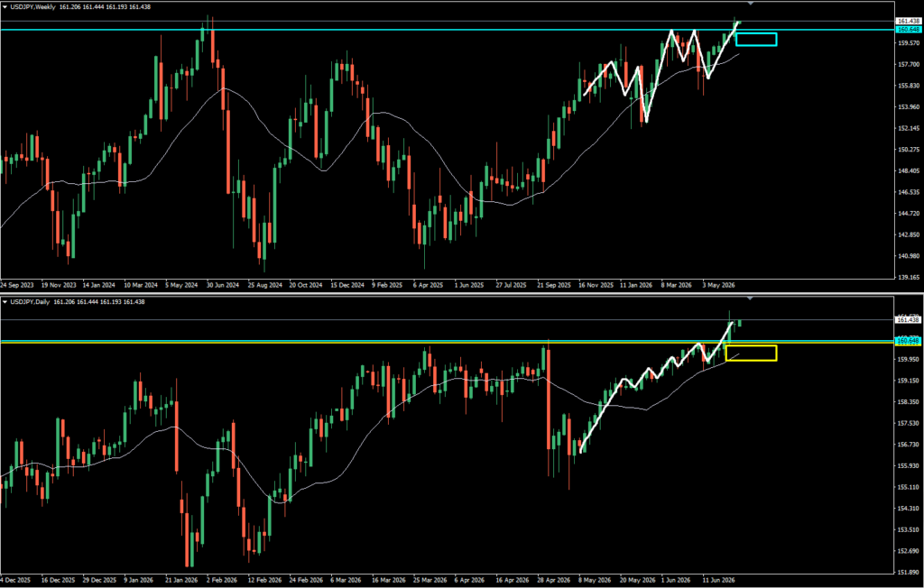This screenshot has width=924, height=588.
Task: Click the cyan 160.648 price label on Daily chart
Action: 908,341
